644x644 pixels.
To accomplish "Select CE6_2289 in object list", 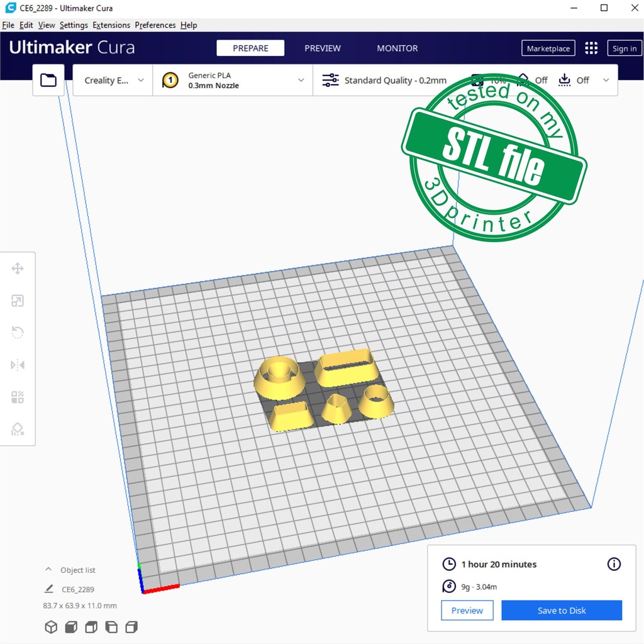I will pyautogui.click(x=78, y=589).
